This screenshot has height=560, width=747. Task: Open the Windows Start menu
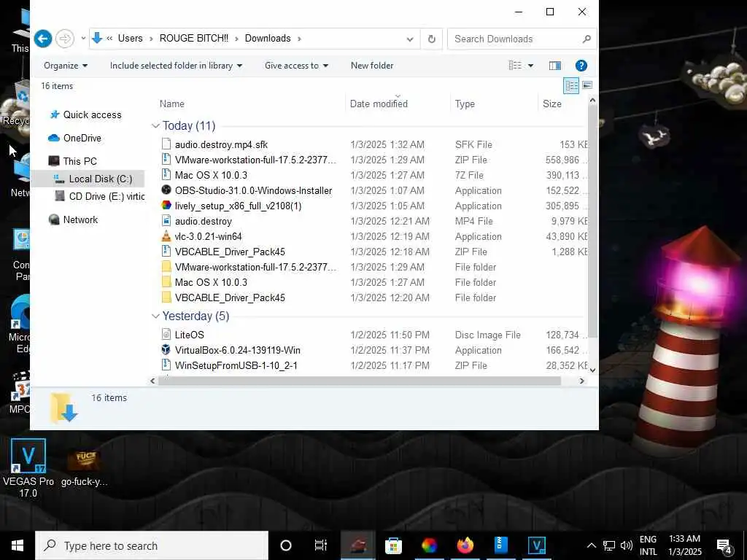[18, 545]
